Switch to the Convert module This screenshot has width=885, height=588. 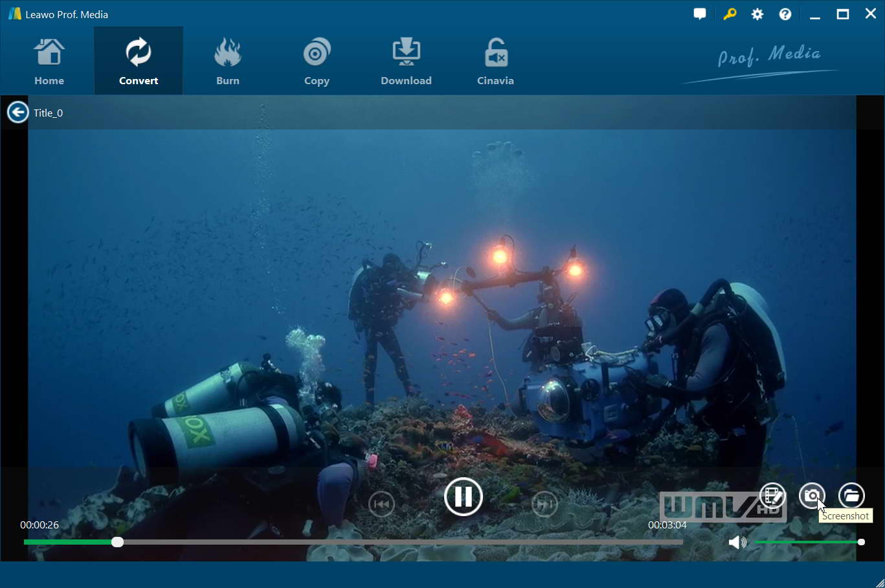click(x=139, y=62)
